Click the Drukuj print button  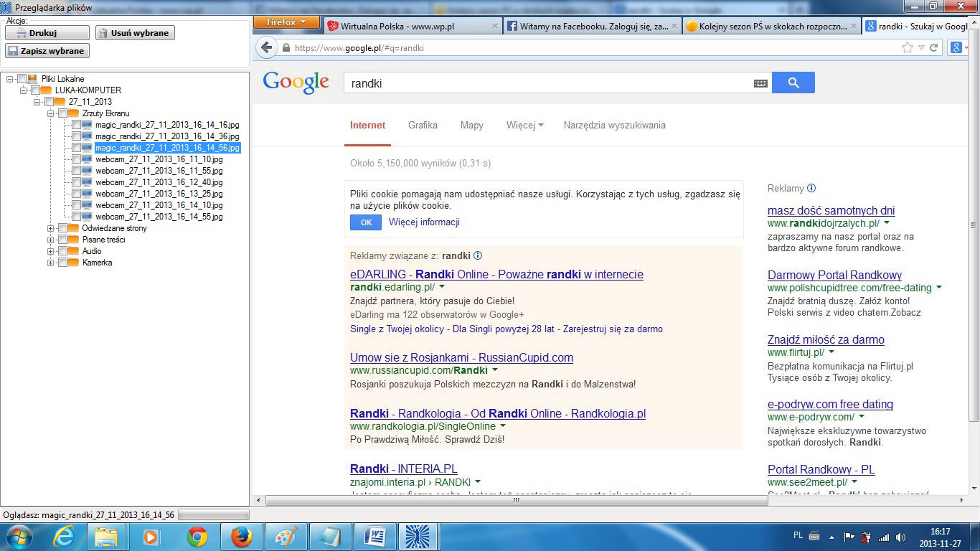[47, 33]
